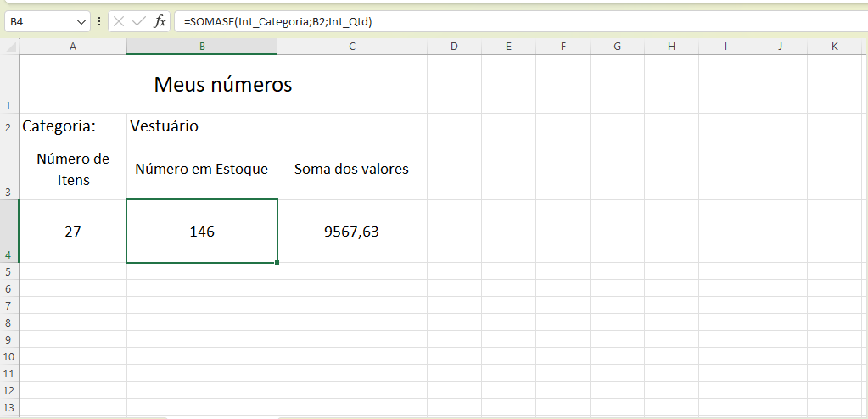Select row 10 header
868x419 pixels.
[9, 356]
